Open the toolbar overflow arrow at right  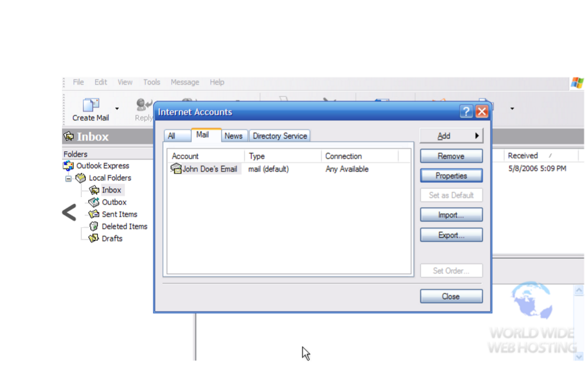click(512, 109)
